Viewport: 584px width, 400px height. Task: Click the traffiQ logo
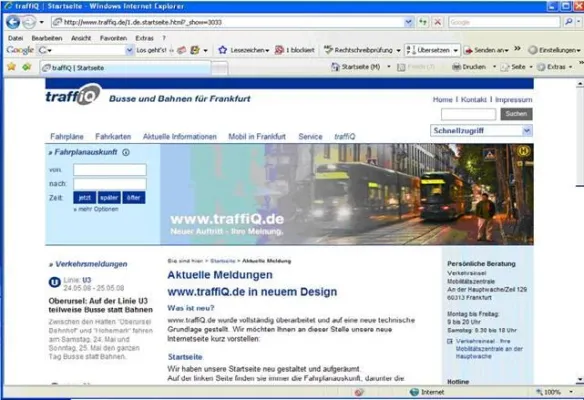coord(73,95)
